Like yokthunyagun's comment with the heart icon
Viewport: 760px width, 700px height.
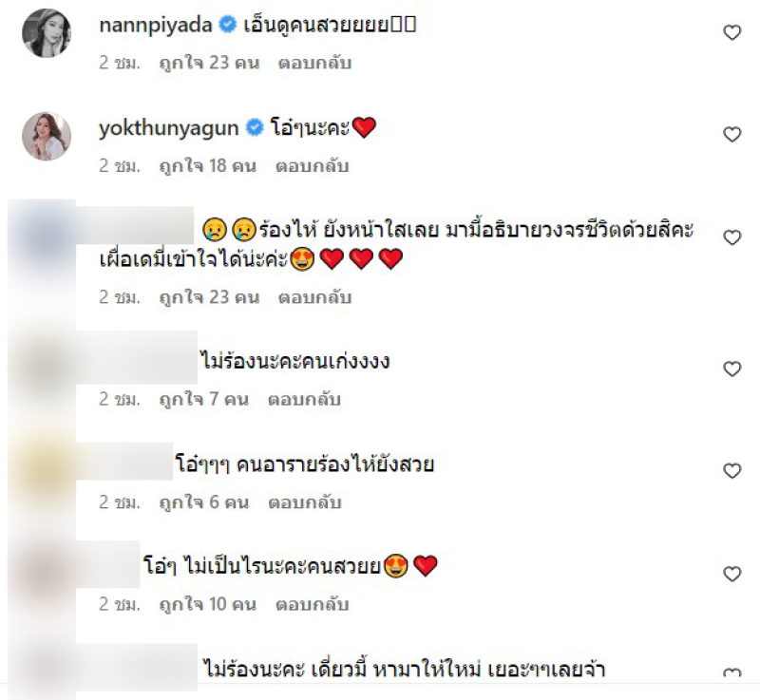point(731,134)
